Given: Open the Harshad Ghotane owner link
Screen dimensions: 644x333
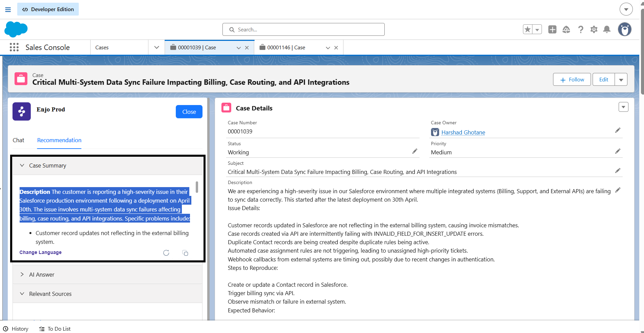Looking at the screenshot, I should pyautogui.click(x=463, y=132).
